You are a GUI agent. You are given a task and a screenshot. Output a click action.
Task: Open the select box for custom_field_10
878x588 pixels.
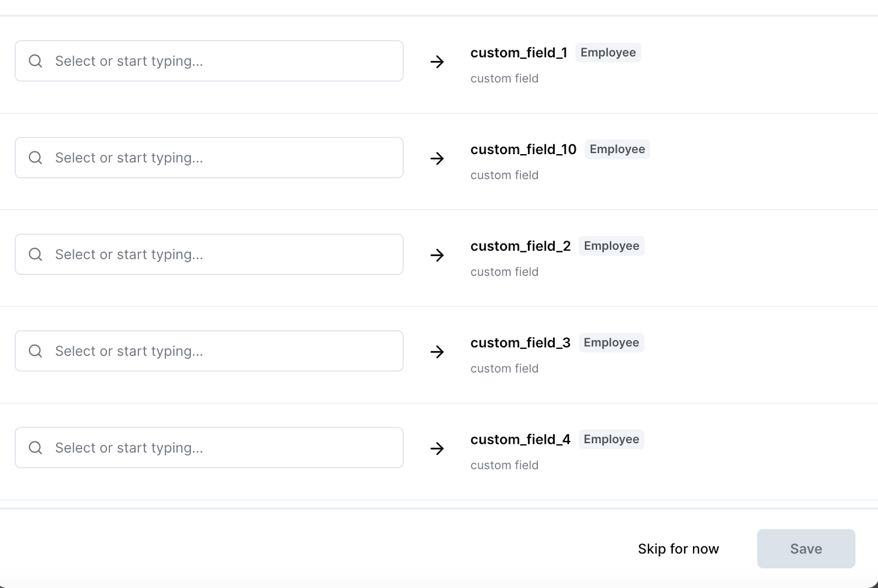click(219, 158)
